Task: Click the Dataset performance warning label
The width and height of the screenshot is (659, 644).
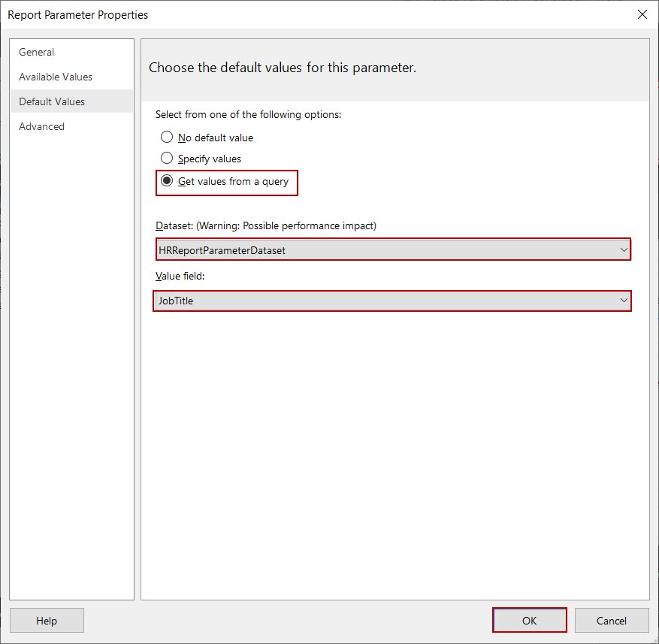Action: pyautogui.click(x=266, y=225)
